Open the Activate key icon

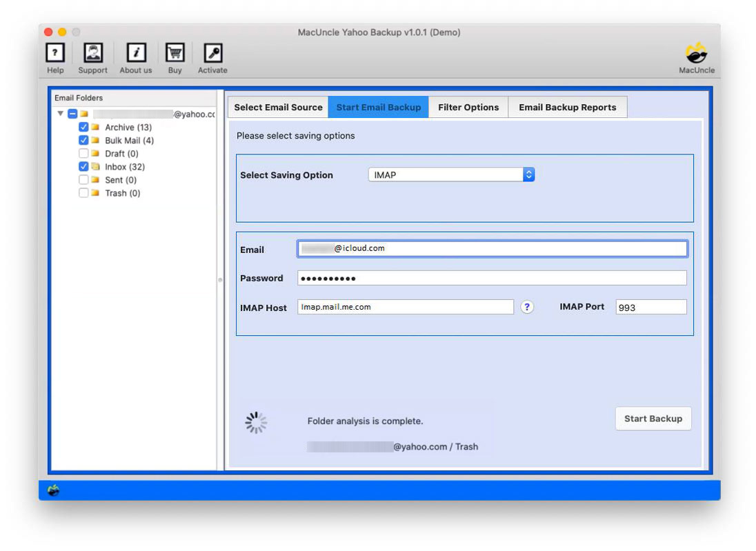[x=212, y=53]
